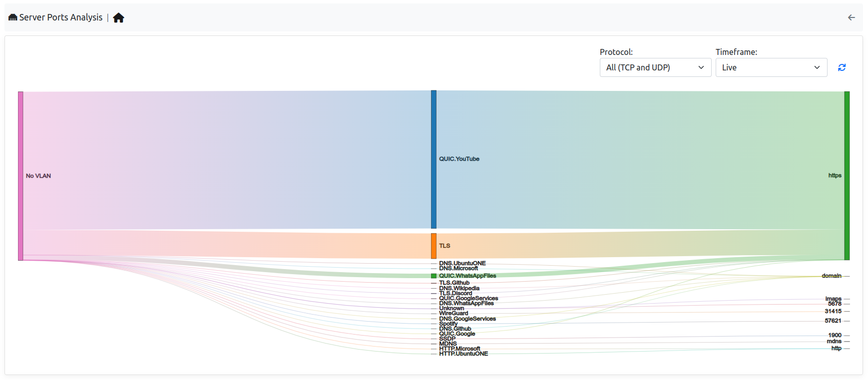Click the No VLAN label
868x380 pixels.
[x=38, y=176]
